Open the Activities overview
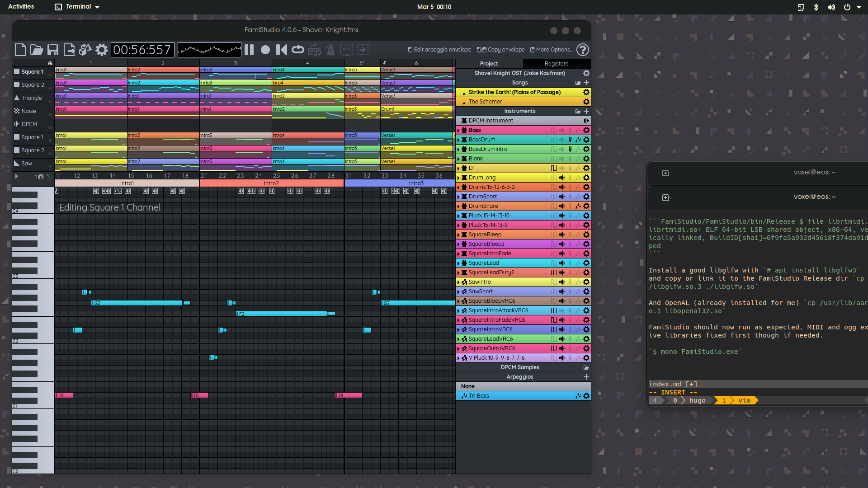The image size is (868, 488). click(21, 7)
